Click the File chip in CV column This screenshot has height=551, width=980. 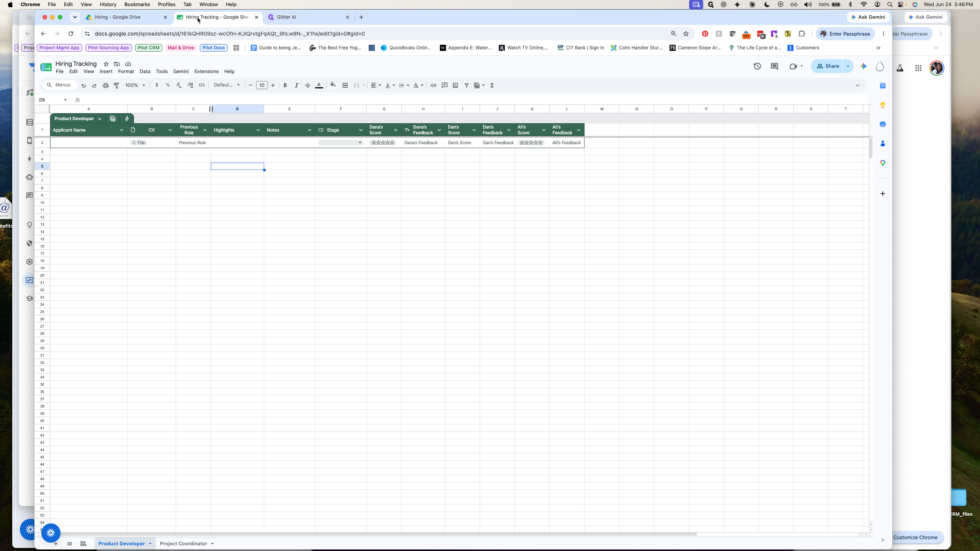point(139,143)
